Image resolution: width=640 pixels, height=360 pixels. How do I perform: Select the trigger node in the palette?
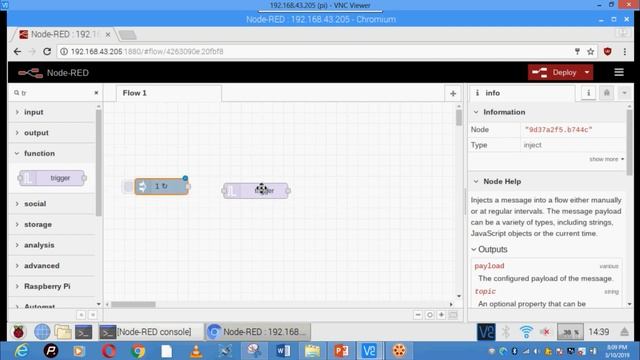point(52,178)
